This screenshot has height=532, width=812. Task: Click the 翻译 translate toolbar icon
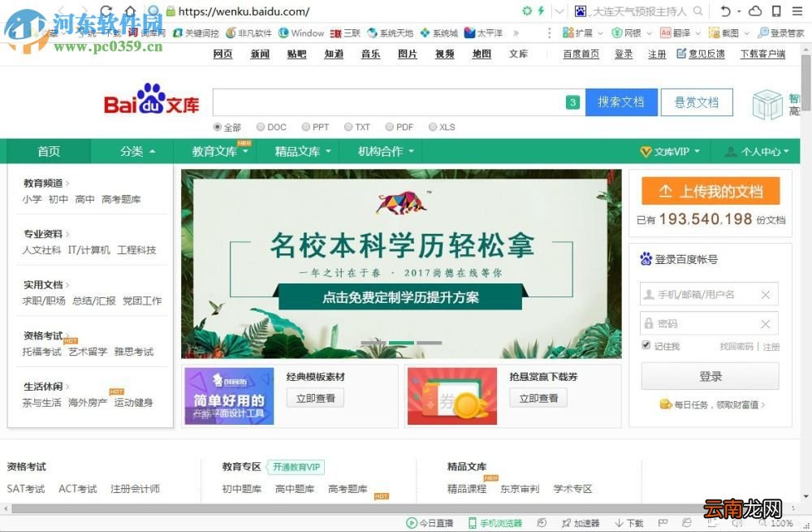[x=666, y=33]
